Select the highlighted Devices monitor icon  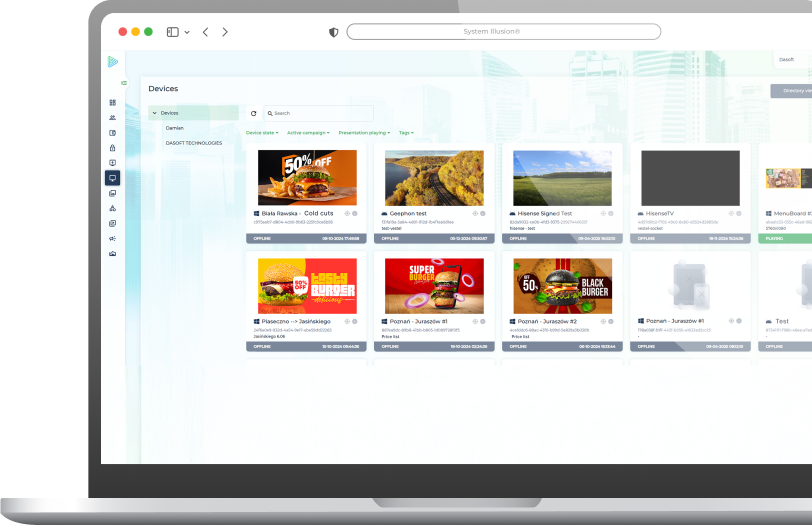[112, 178]
